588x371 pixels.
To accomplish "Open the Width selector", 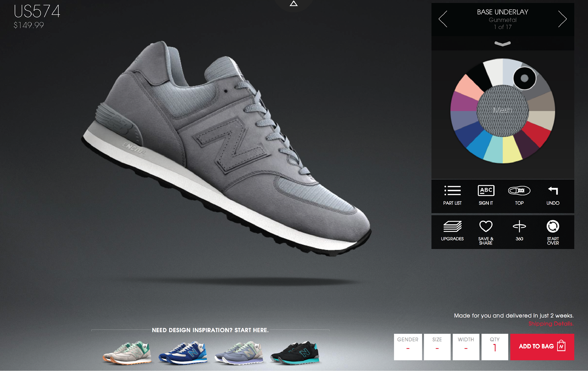I will coord(466,347).
